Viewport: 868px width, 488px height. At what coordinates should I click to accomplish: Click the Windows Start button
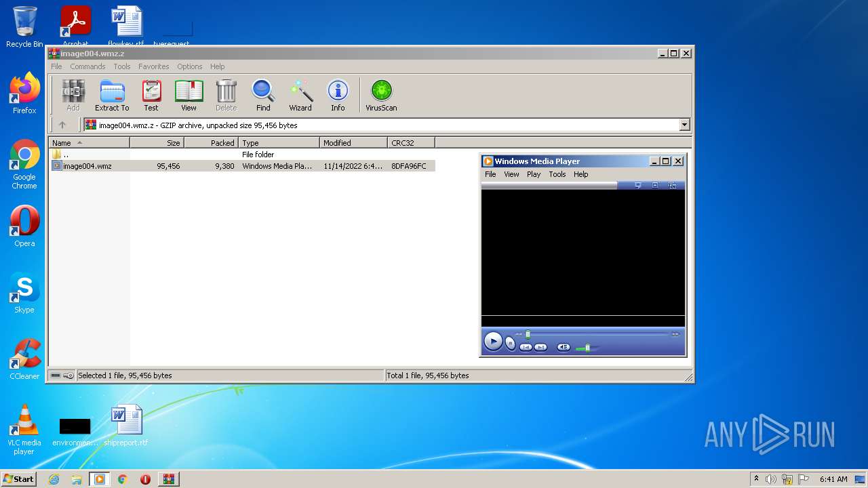19,479
